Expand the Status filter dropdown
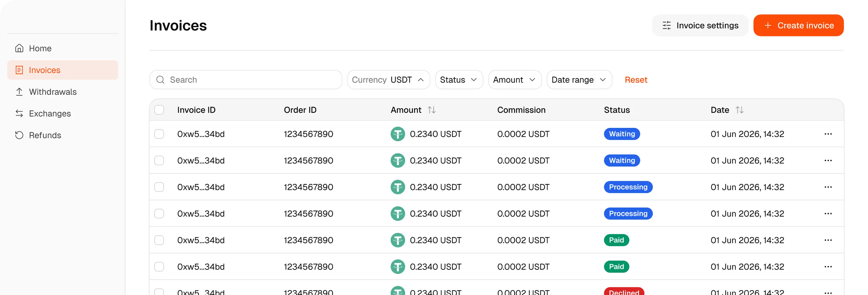This screenshot has width=868, height=295. [459, 80]
